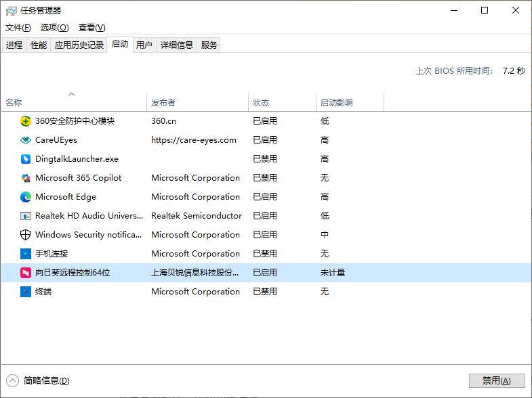
Task: Collapse to 简略信息 view with arrow icon
Action: [13, 380]
